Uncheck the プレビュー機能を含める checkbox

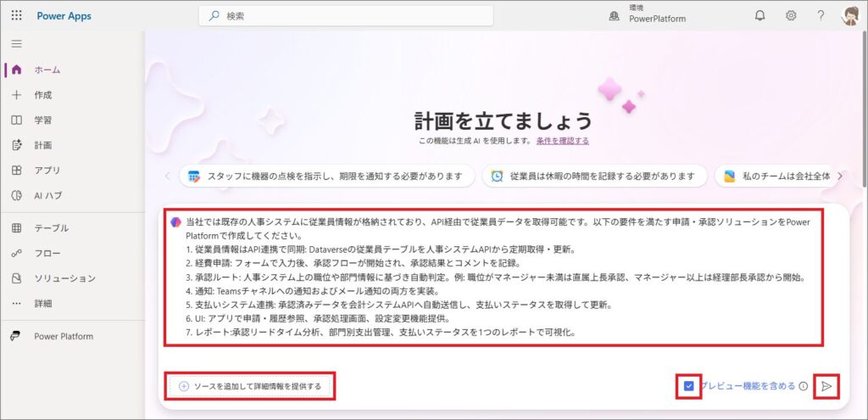tap(688, 386)
